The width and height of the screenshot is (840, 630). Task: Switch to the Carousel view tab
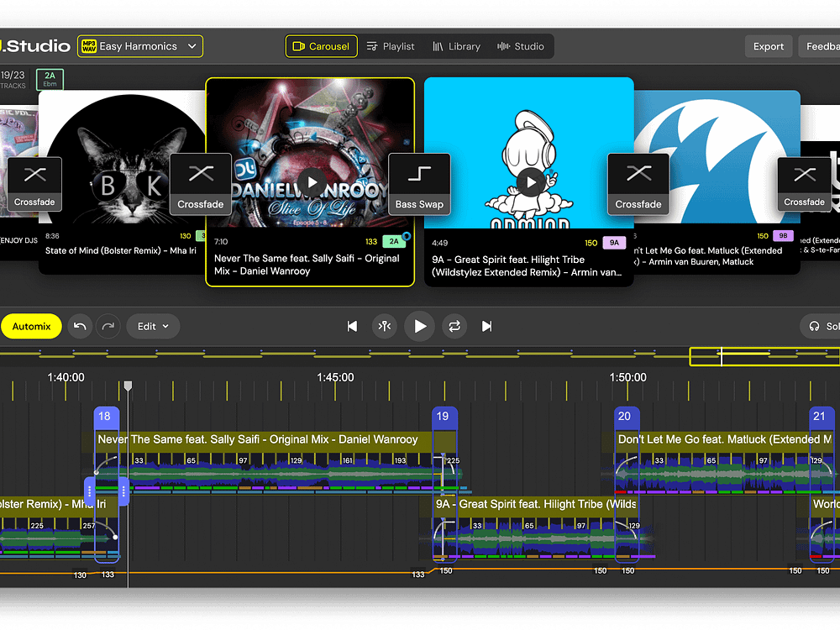pos(322,46)
